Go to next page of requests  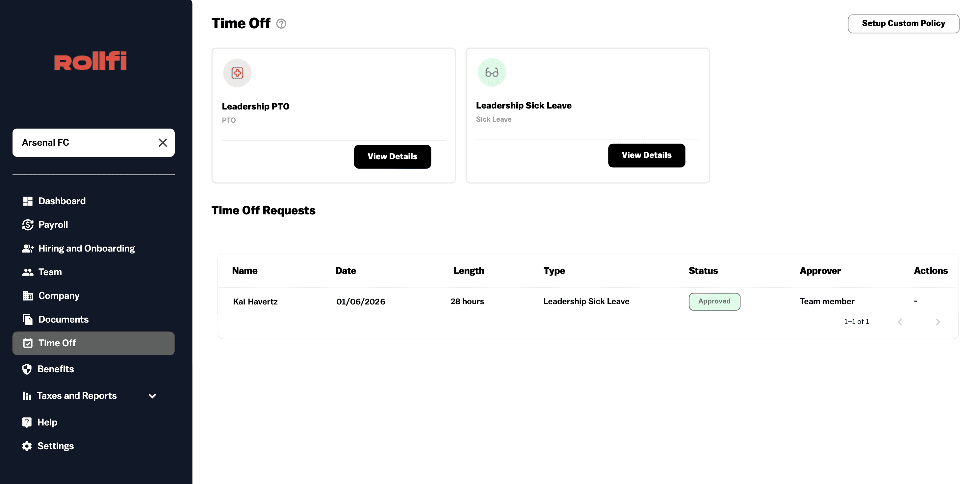938,322
